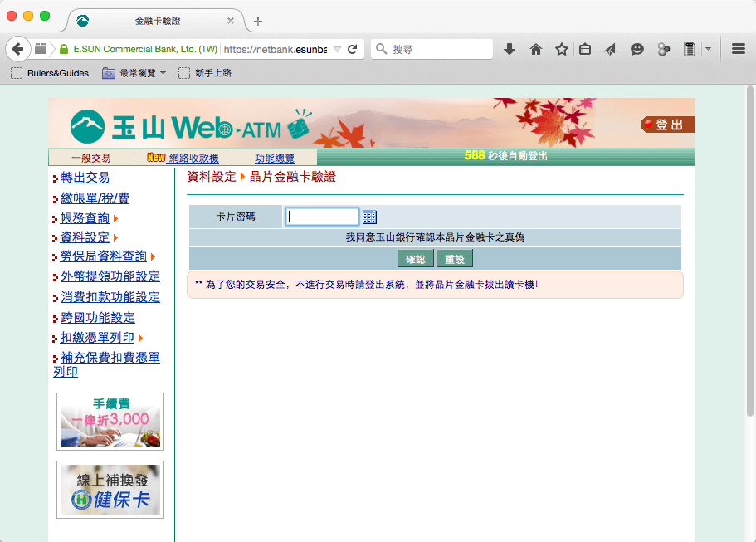Switch to the 一般交易 tab

[94, 156]
